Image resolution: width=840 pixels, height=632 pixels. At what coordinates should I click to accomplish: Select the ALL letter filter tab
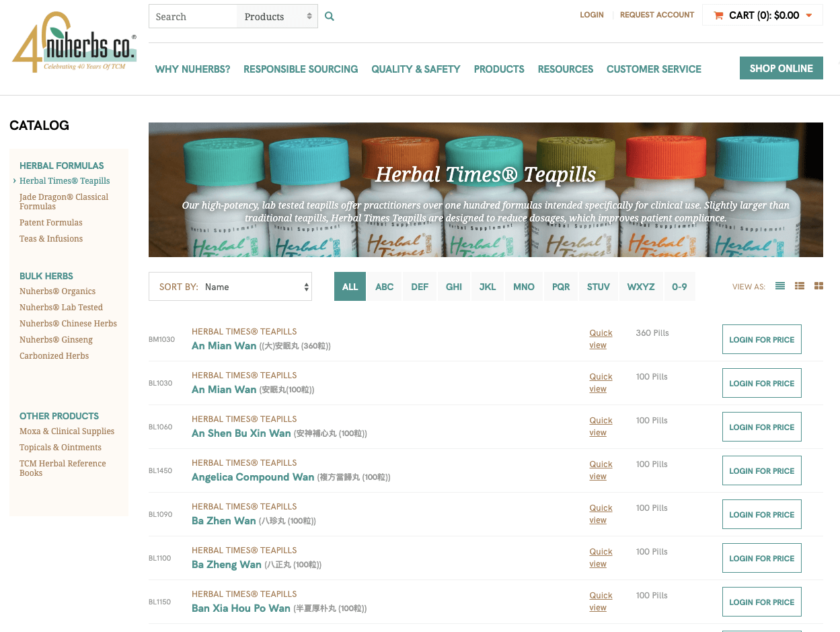[x=350, y=287]
